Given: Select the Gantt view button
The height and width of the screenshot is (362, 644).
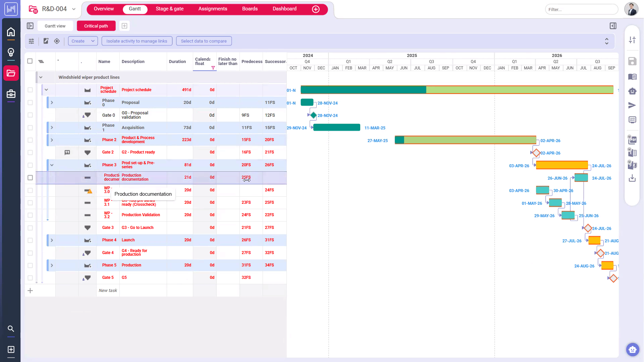Looking at the screenshot, I should [x=55, y=26].
